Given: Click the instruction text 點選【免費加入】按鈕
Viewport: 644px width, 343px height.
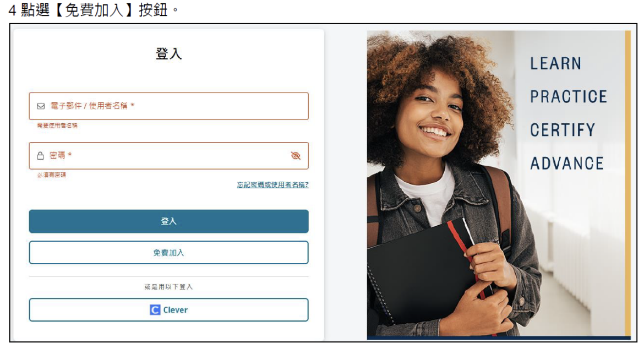Looking at the screenshot, I should (94, 9).
